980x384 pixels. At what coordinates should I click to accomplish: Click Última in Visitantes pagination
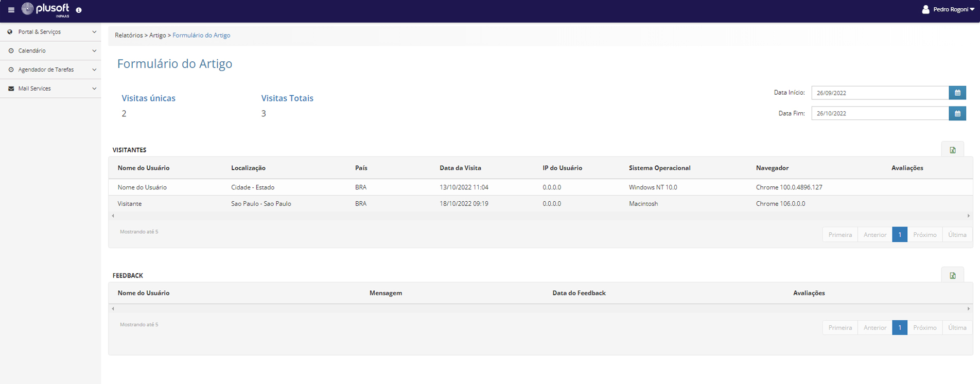pyautogui.click(x=957, y=235)
